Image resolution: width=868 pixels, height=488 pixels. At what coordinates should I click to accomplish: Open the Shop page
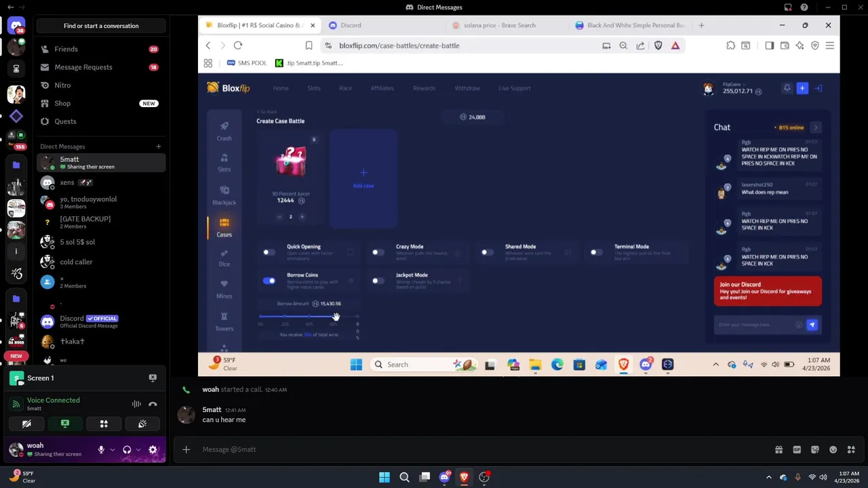101,103
